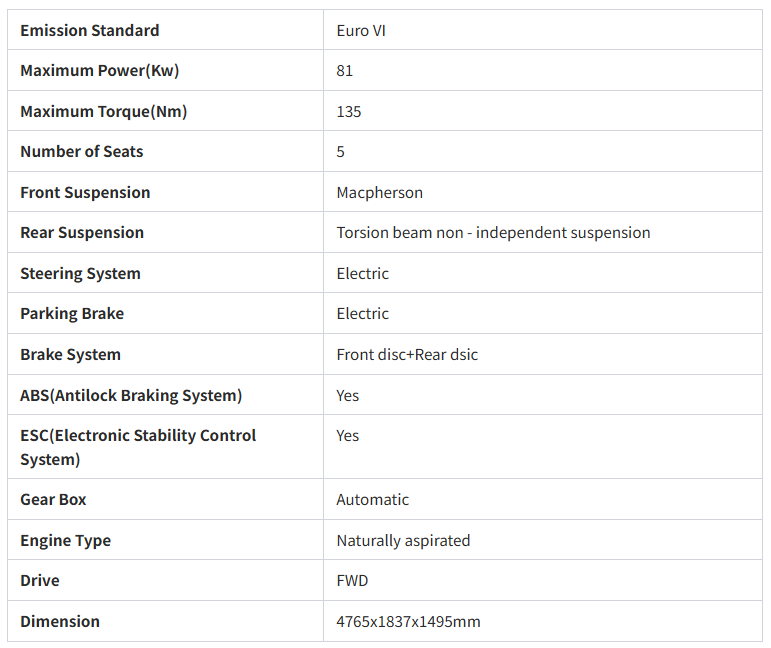771x648 pixels.
Task: Select the Automatic gear box value
Action: click(372, 500)
